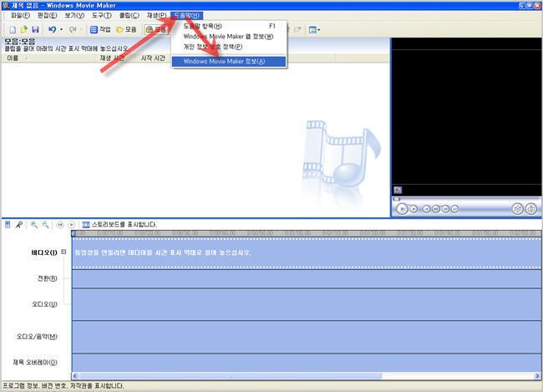Select the 오디오/음악(M) track label
The height and width of the screenshot is (392, 543).
click(37, 337)
